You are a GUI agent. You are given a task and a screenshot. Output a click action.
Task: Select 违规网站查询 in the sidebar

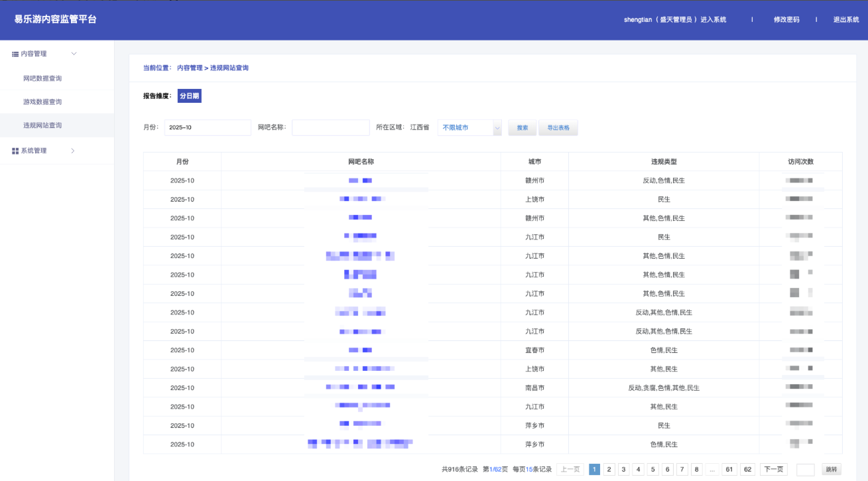pos(42,125)
